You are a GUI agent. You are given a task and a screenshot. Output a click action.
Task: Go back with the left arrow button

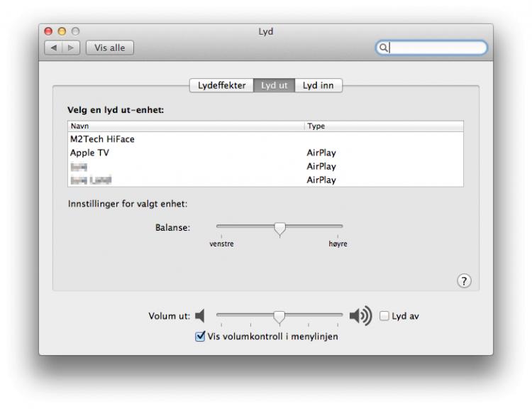pyautogui.click(x=54, y=48)
